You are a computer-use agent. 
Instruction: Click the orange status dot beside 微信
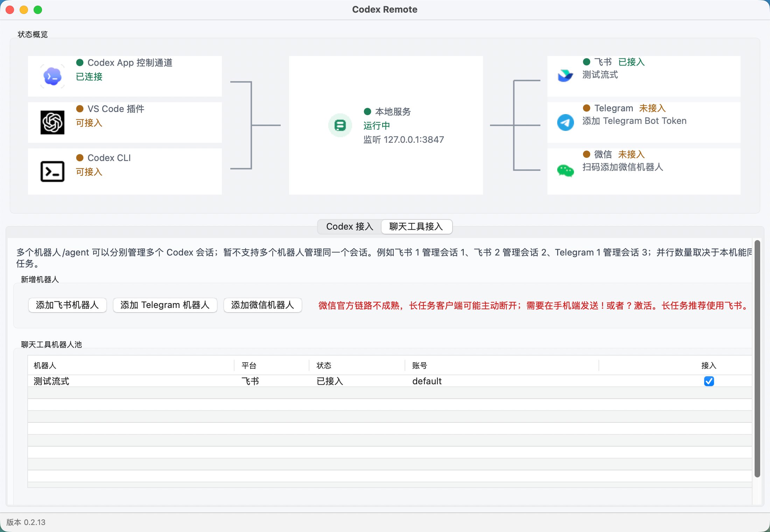pos(587,154)
